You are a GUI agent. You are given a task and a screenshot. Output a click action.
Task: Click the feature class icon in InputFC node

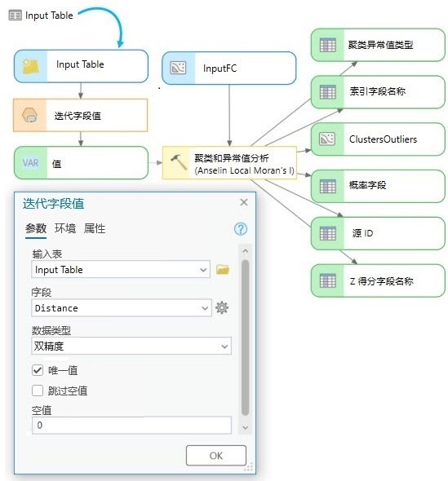coord(178,68)
